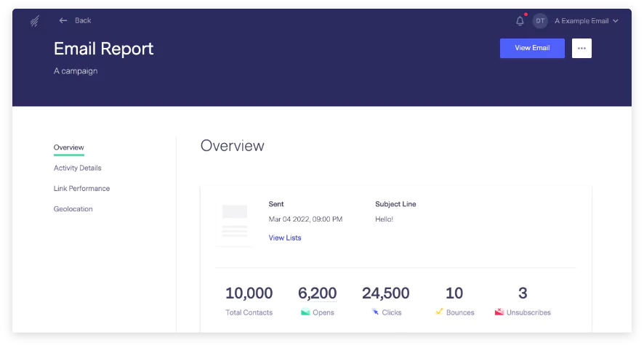Click the green Opens envelope icon
This screenshot has width=644, height=345.
pyautogui.click(x=305, y=312)
